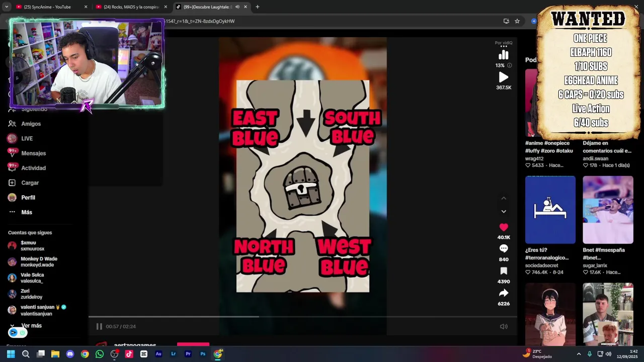
Task: Open a new browser tab
Action: [x=257, y=7]
